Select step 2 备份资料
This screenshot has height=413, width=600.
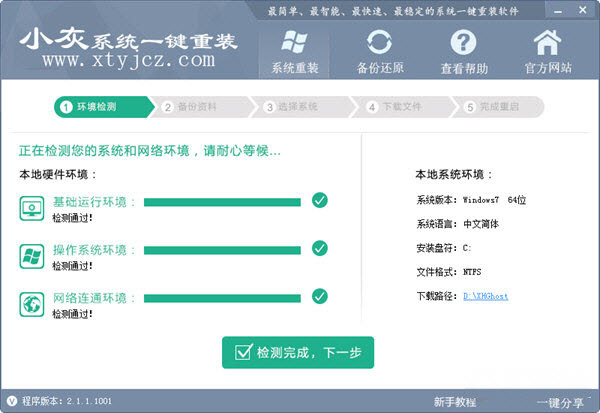tap(202, 107)
